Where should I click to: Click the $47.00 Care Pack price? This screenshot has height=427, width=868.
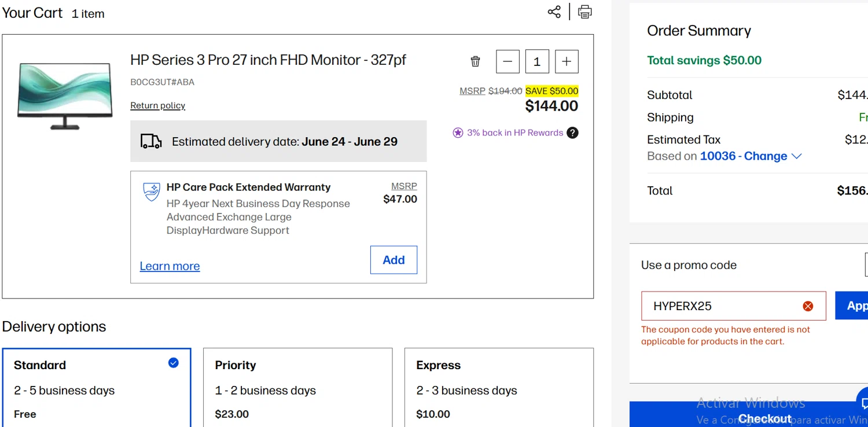[400, 199]
